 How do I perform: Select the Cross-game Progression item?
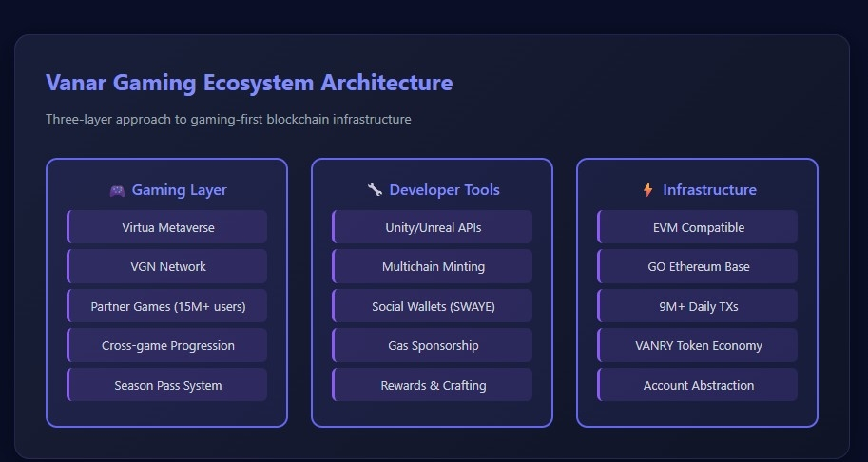pos(166,345)
